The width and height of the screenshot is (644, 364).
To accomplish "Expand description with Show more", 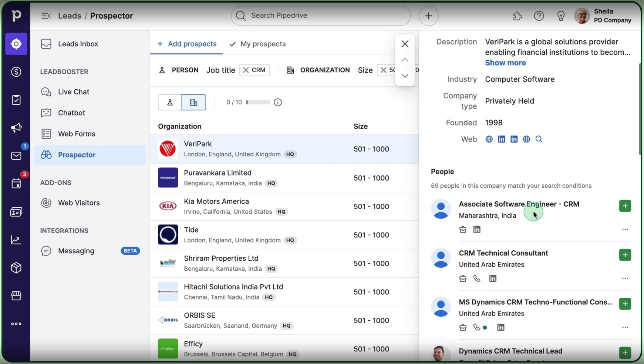I will pos(505,63).
